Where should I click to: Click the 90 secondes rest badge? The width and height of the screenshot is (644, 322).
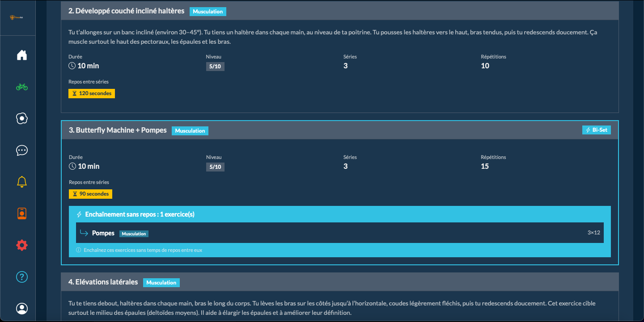coord(90,194)
